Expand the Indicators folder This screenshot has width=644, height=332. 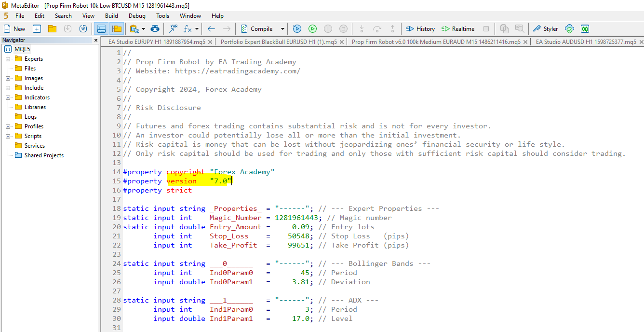coord(8,97)
